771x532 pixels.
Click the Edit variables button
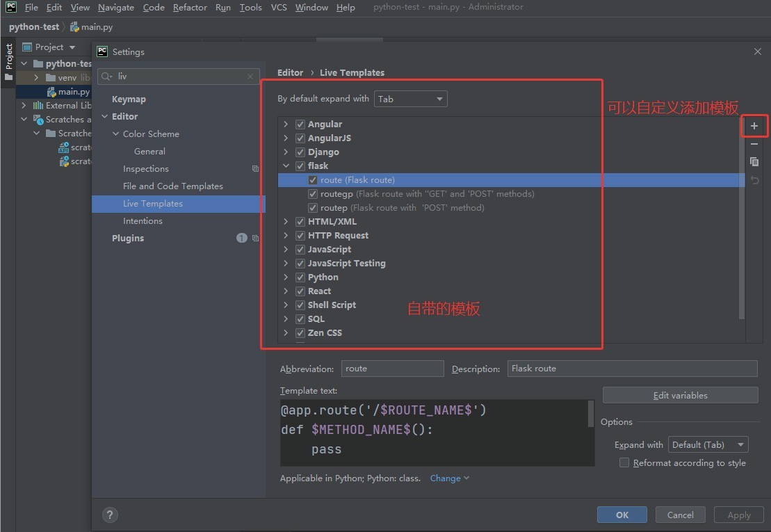coord(681,395)
